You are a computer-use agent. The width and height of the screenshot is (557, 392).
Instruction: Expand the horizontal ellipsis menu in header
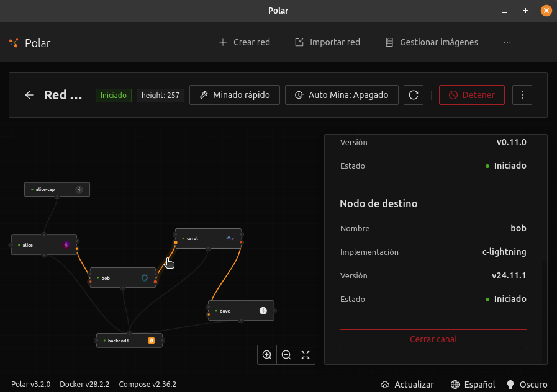pyautogui.click(x=507, y=42)
